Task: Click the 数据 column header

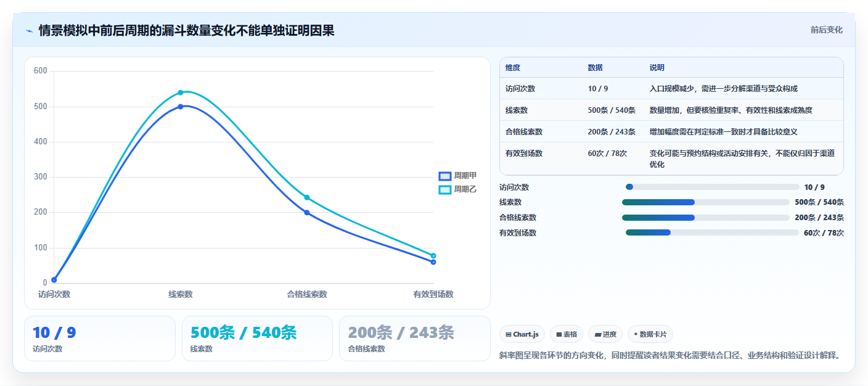Action: (596, 68)
